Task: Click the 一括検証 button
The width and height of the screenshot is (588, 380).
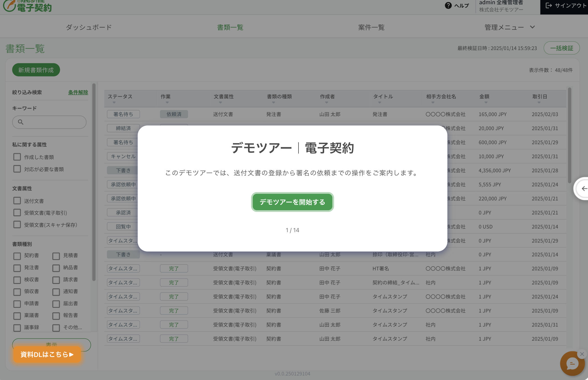Action: [562, 48]
